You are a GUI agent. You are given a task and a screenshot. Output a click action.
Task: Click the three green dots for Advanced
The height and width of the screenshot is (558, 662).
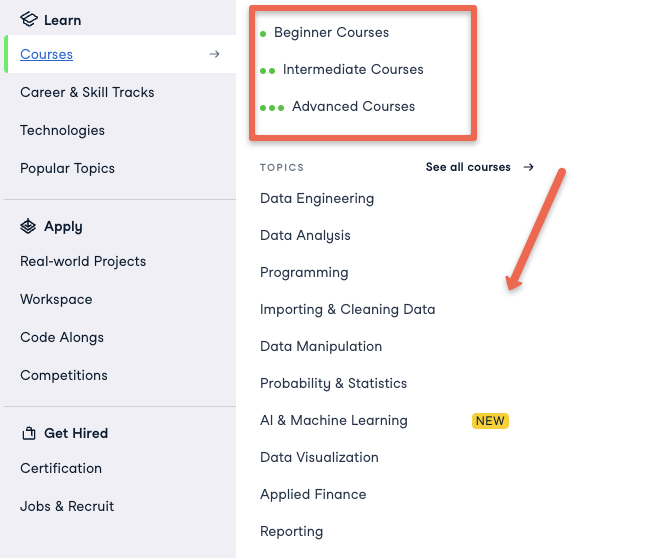point(272,108)
